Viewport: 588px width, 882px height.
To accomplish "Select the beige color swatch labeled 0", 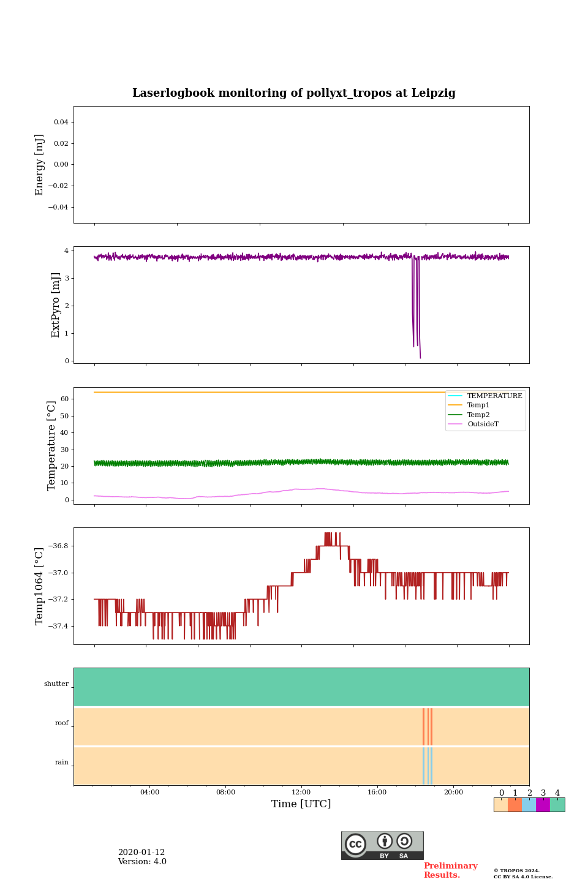I will [x=500, y=805].
